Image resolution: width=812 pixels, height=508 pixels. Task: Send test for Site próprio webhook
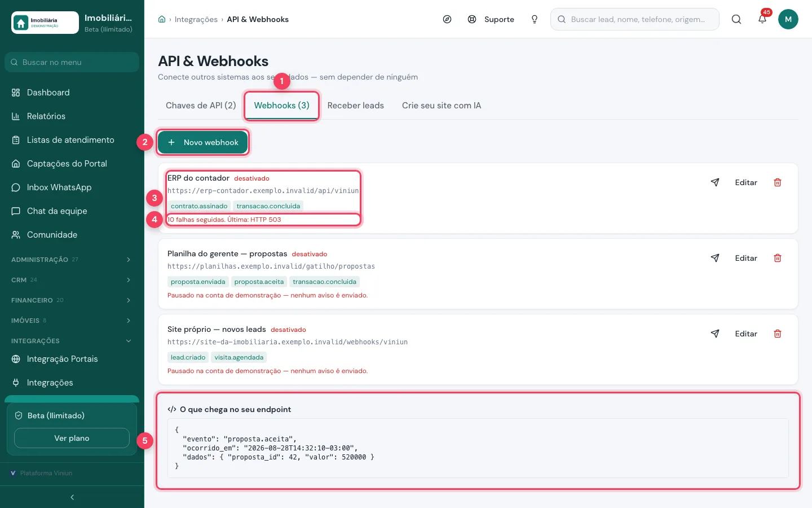pos(715,334)
